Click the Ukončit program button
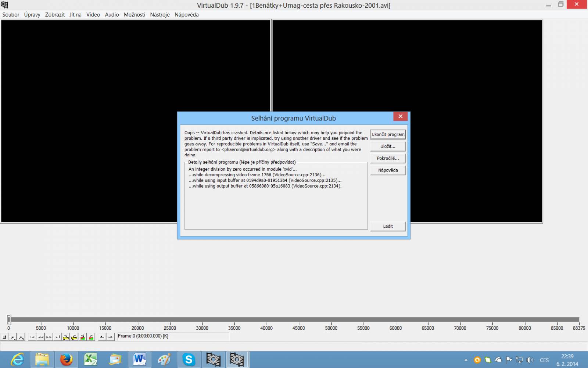 tap(388, 134)
